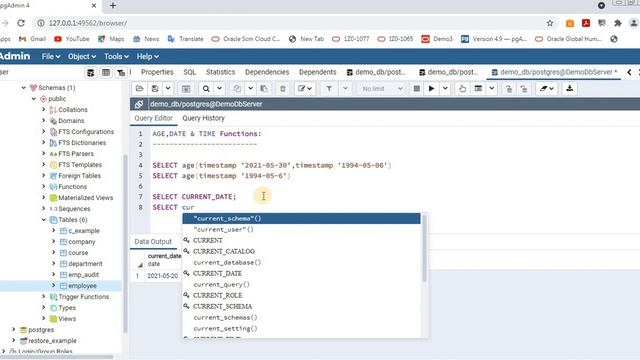Click the Explain analyze icon

click(x=478, y=89)
